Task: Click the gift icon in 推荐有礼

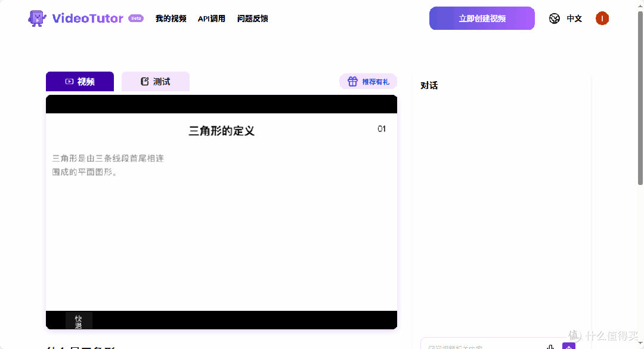Action: tap(352, 81)
